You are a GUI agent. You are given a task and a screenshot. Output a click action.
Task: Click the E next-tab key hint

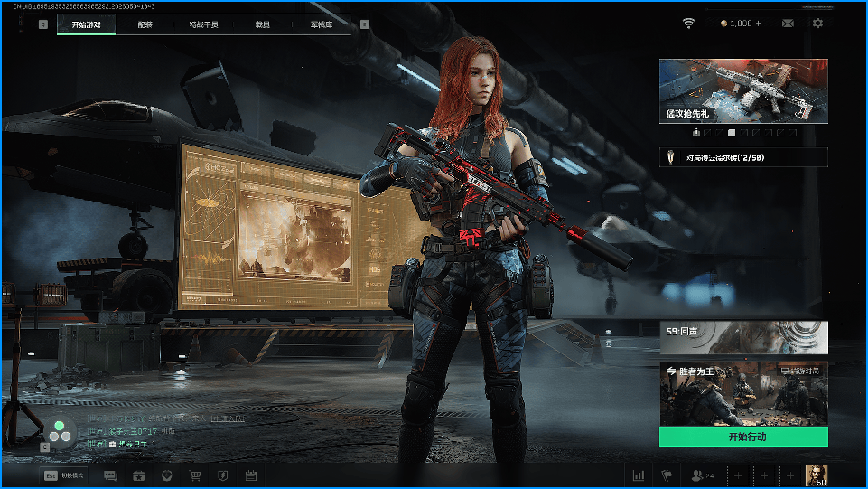coord(365,24)
